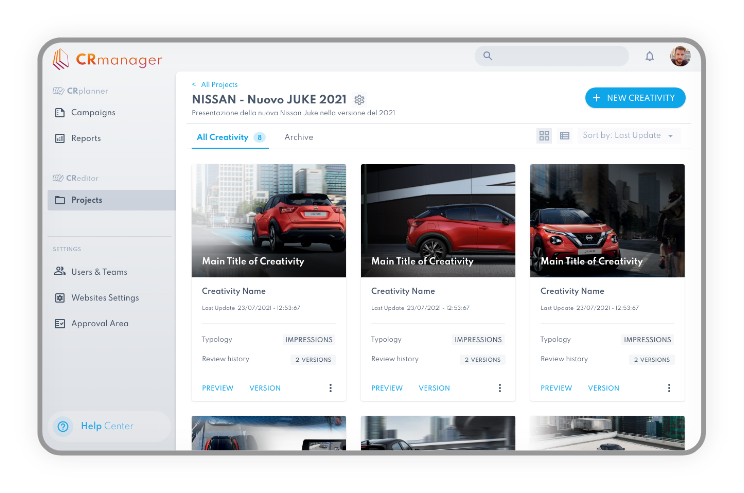The width and height of the screenshot is (744, 493).
Task: Click the CReditor section icon
Action: pyautogui.click(x=58, y=178)
